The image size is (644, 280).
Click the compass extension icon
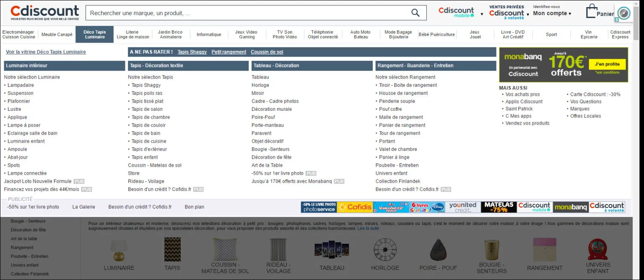(624, 13)
